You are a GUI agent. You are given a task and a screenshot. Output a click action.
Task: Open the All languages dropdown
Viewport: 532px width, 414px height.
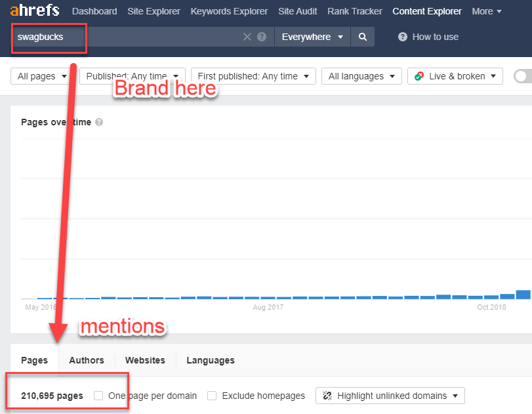(x=361, y=76)
